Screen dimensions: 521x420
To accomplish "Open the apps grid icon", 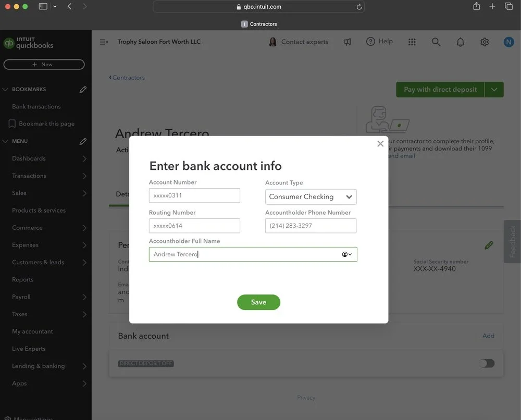I will [412, 42].
